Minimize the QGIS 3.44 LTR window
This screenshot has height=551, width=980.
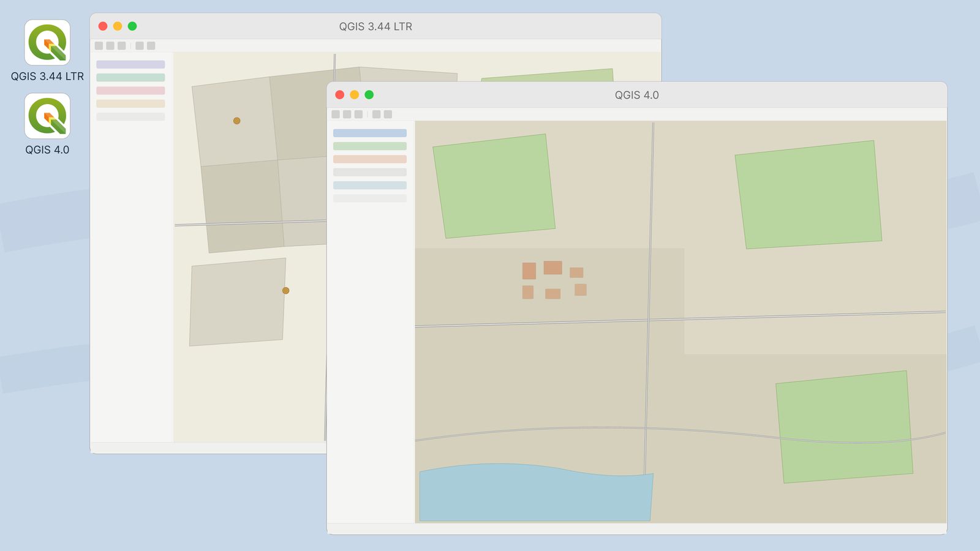(118, 26)
